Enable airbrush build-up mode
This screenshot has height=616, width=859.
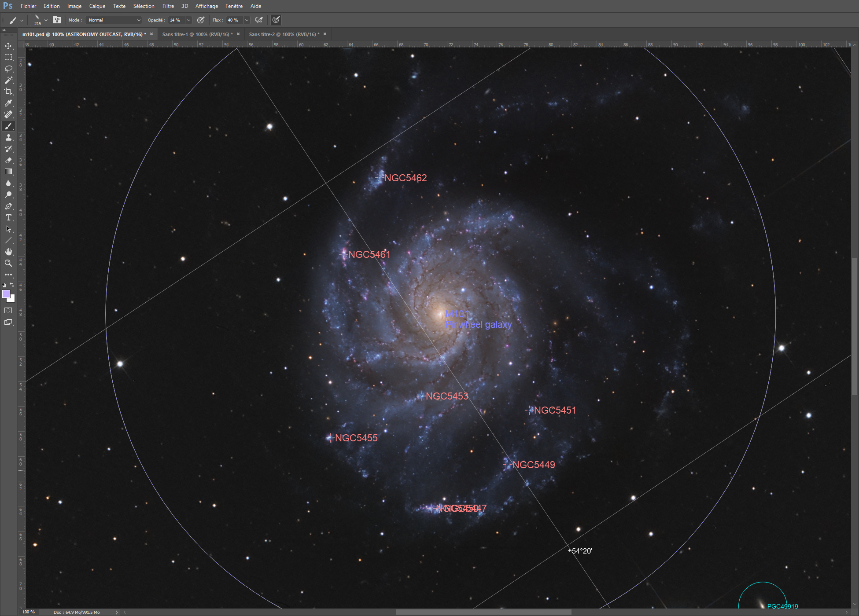[259, 20]
